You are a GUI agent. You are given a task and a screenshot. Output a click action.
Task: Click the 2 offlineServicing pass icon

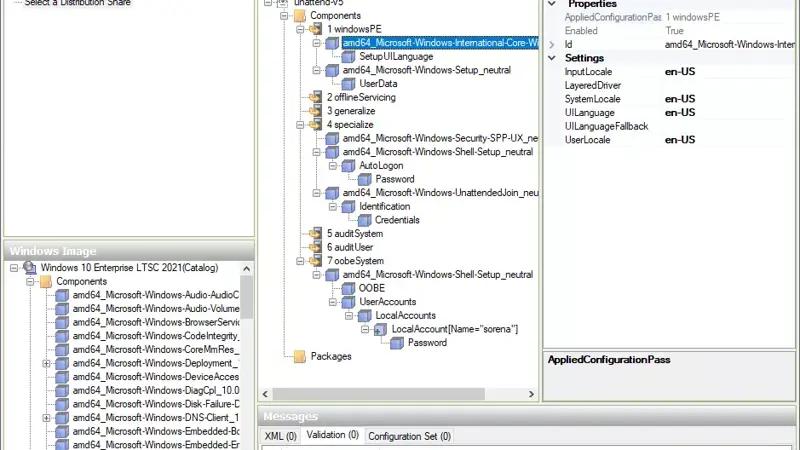[x=316, y=97]
